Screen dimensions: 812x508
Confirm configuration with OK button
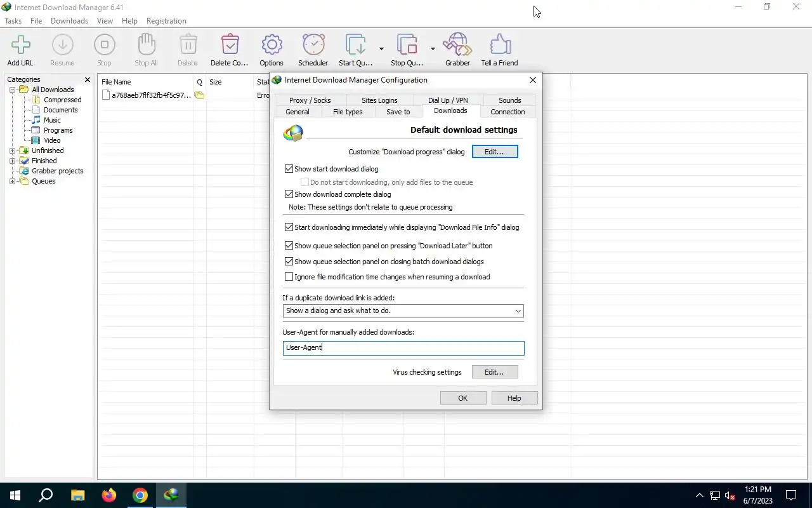coord(463,398)
